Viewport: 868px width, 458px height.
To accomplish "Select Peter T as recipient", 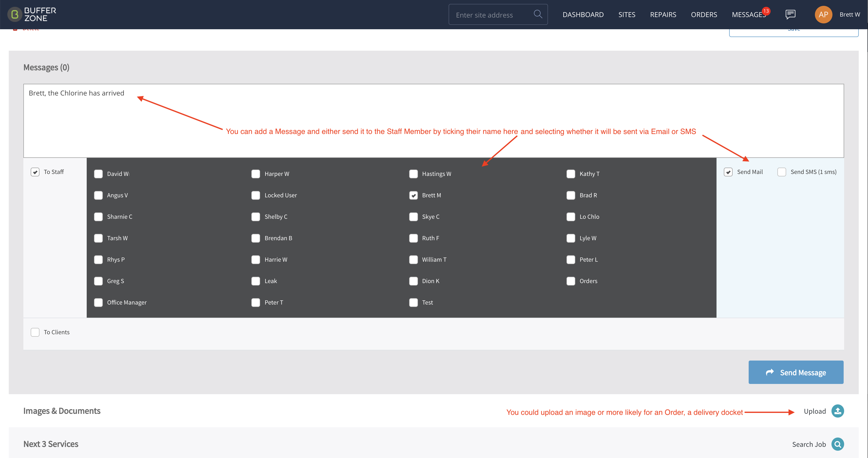I will [x=256, y=302].
